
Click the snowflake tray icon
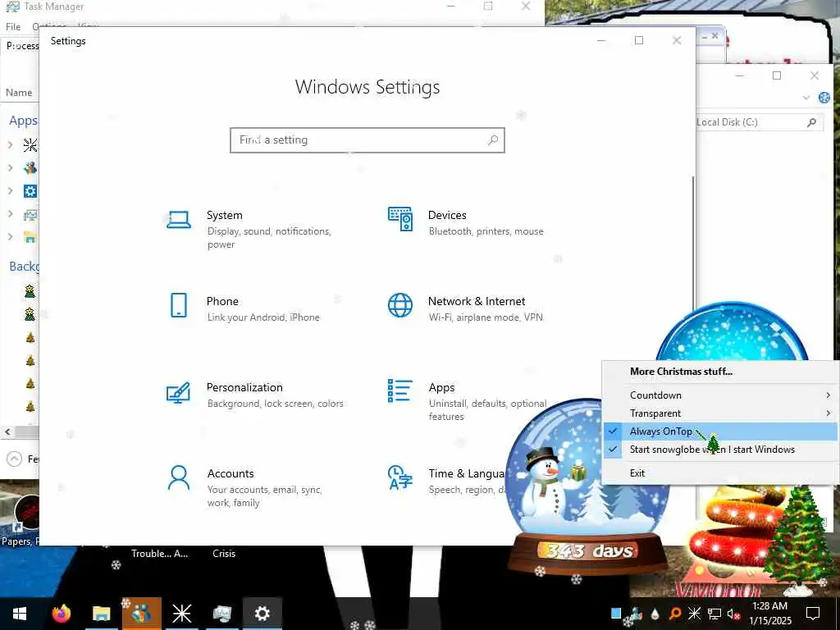(694, 614)
